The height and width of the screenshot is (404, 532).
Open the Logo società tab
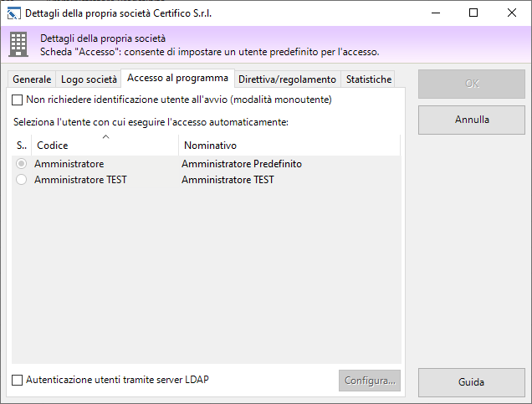(89, 79)
